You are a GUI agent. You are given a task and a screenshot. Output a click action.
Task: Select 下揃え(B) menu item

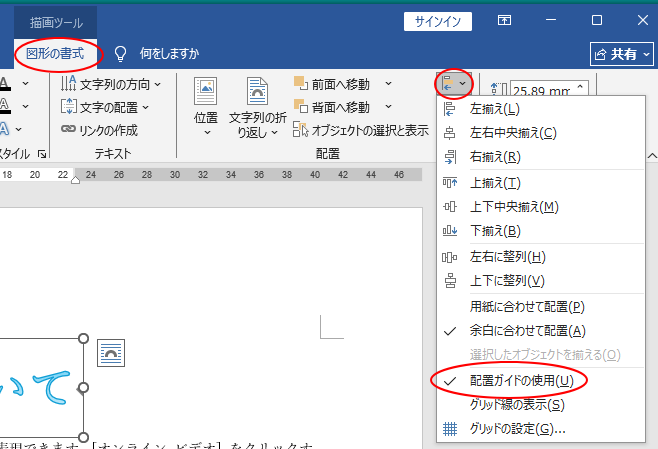[540, 231]
